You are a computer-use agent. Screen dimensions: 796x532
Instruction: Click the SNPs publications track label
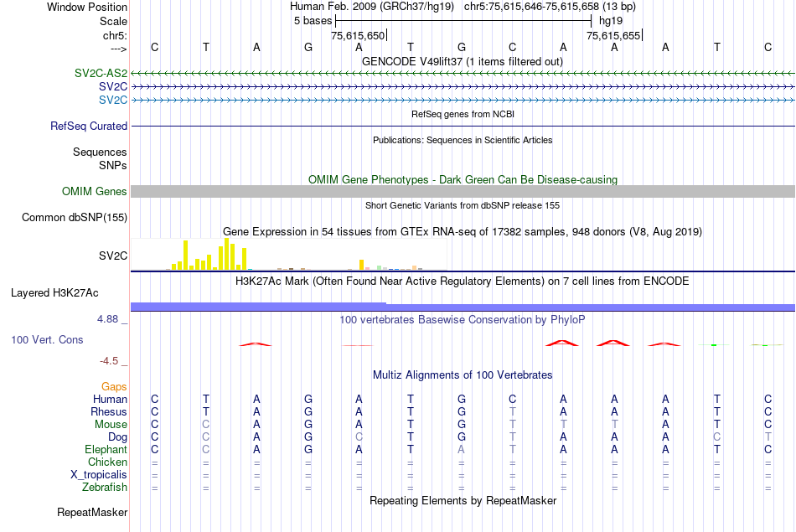click(113, 165)
